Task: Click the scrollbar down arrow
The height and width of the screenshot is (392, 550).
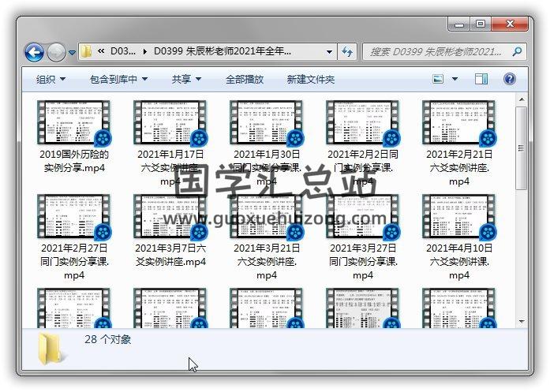Action: coord(522,321)
